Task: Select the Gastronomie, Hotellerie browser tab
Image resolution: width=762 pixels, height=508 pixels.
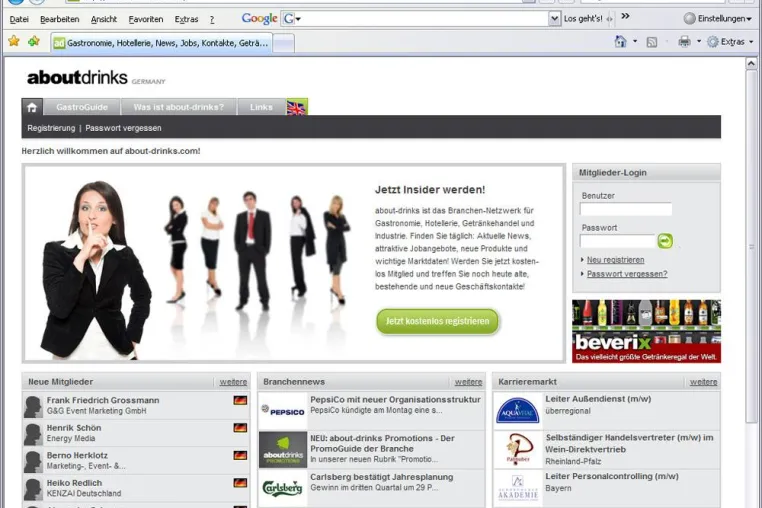Action: point(161,43)
